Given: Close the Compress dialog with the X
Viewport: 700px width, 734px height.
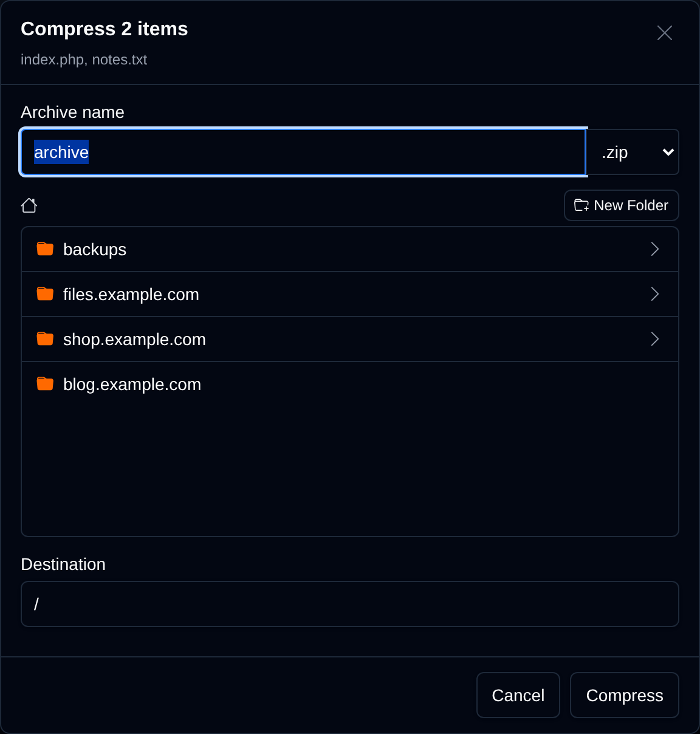Looking at the screenshot, I should (x=665, y=33).
